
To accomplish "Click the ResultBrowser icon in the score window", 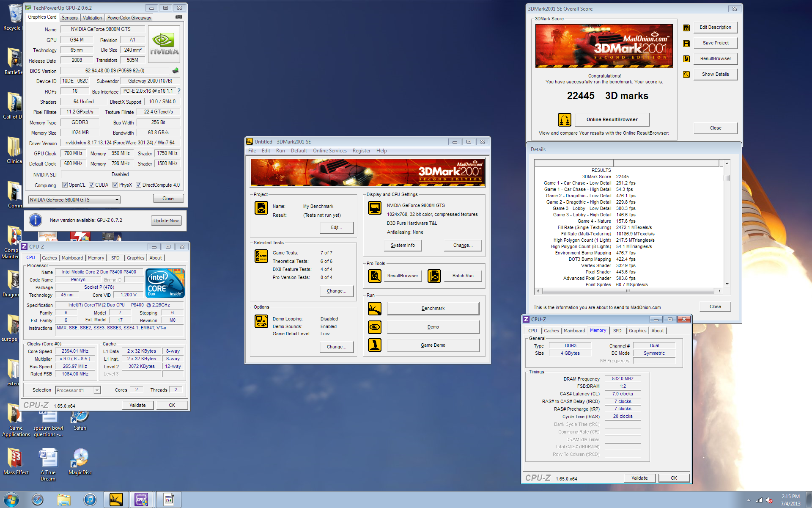I will [x=686, y=59].
